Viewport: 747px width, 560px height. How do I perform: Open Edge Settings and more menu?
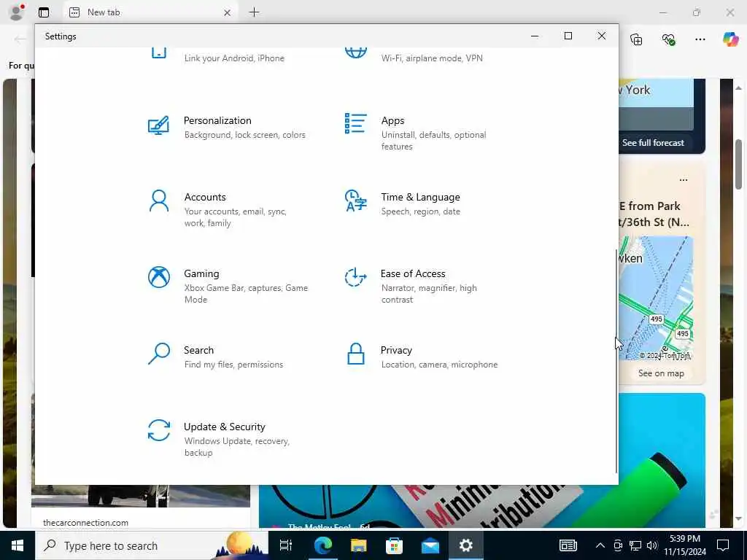(x=700, y=39)
